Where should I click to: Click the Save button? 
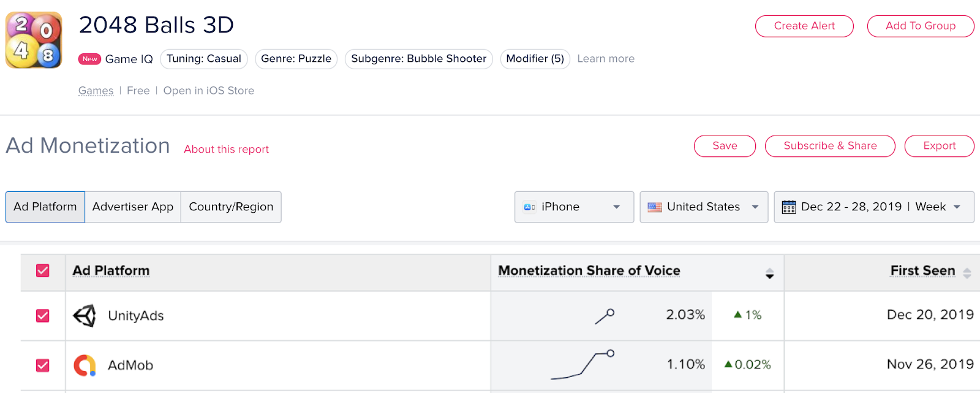point(725,146)
